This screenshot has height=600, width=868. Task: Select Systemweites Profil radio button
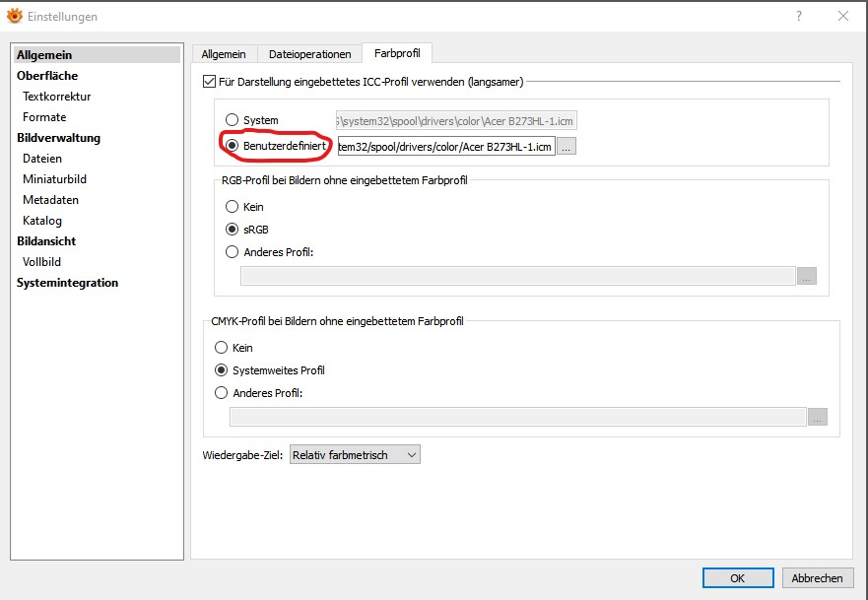[x=221, y=370]
